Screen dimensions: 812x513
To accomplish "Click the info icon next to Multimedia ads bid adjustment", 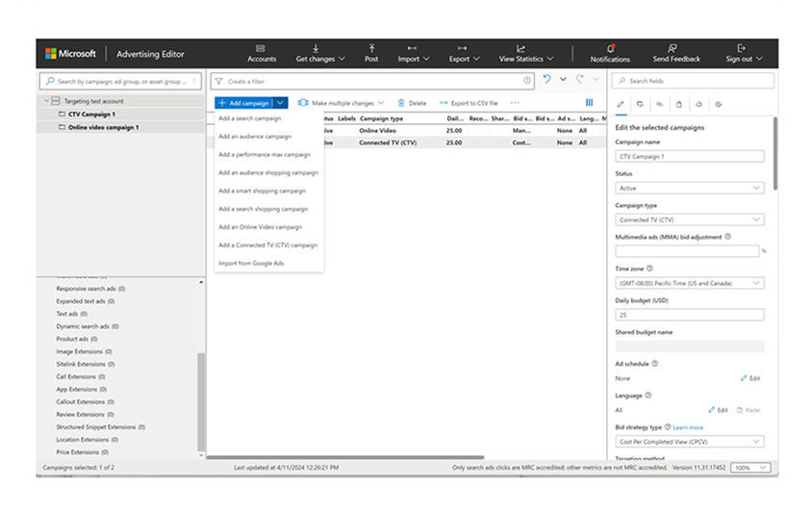I will click(x=727, y=237).
